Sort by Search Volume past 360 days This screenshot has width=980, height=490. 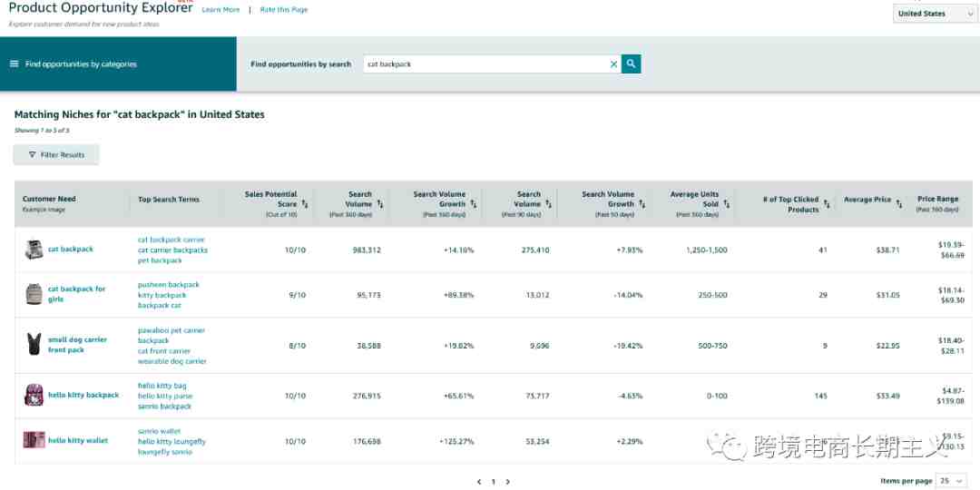point(380,204)
